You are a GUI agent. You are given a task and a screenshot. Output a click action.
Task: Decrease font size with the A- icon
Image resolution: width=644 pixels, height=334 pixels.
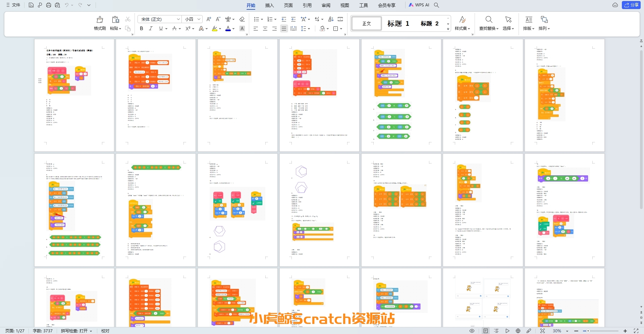coord(218,19)
